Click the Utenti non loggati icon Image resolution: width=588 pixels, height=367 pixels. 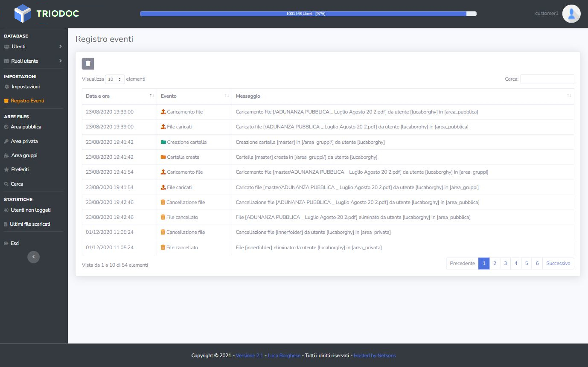click(6, 210)
